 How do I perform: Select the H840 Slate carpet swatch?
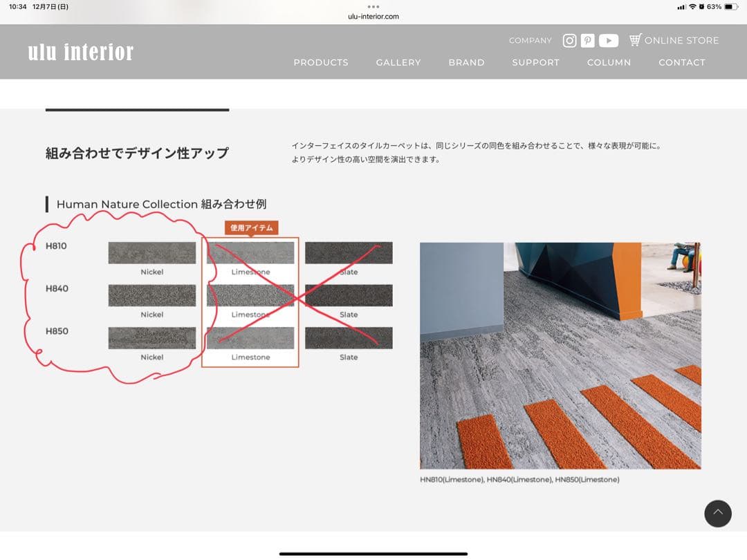pos(349,295)
